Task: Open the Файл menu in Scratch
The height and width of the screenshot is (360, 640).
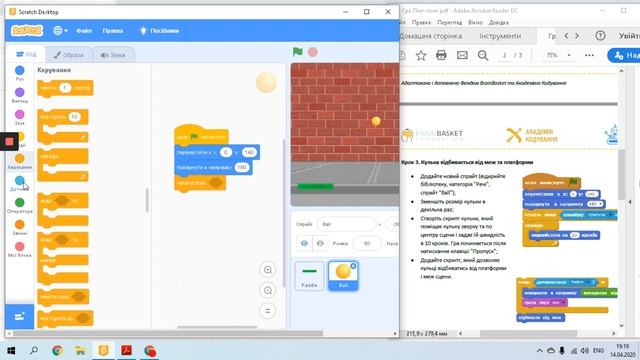Action: pos(84,31)
